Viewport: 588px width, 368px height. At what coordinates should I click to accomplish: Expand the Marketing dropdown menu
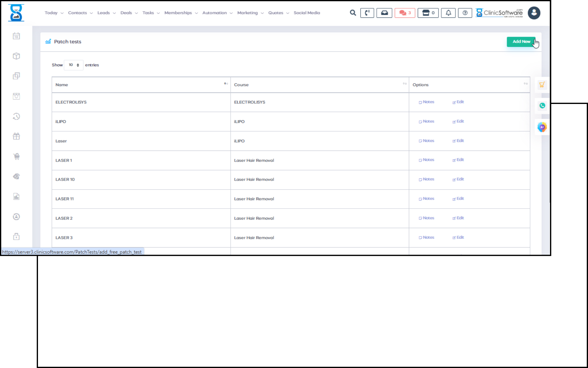[x=250, y=13]
